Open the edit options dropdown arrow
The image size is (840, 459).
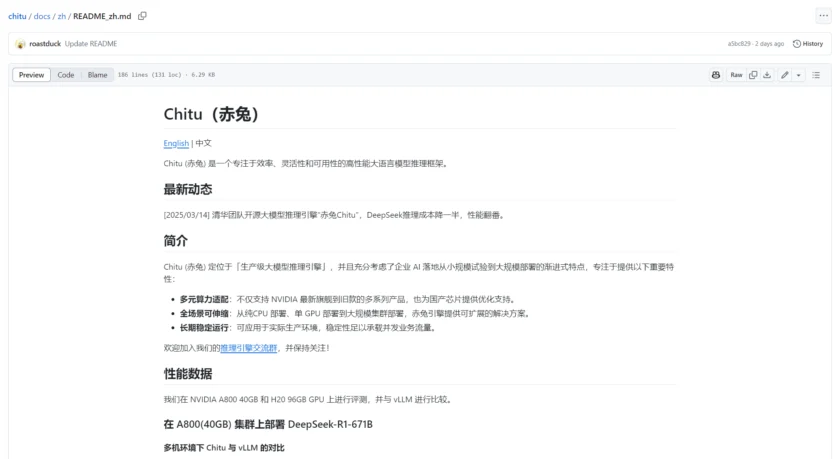pyautogui.click(x=798, y=75)
